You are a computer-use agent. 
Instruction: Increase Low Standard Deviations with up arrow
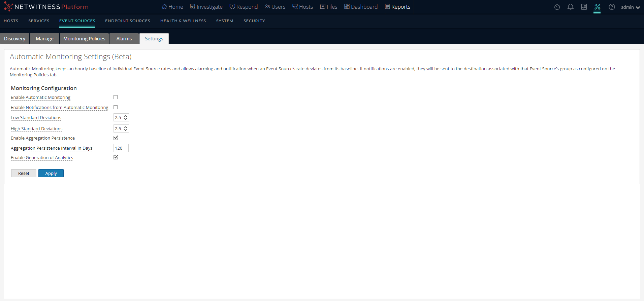pos(126,116)
